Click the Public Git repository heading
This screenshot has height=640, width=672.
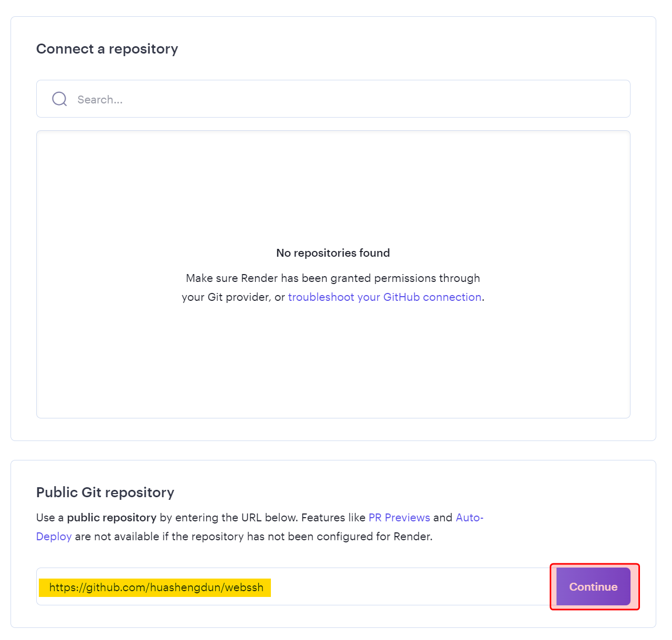pos(105,492)
